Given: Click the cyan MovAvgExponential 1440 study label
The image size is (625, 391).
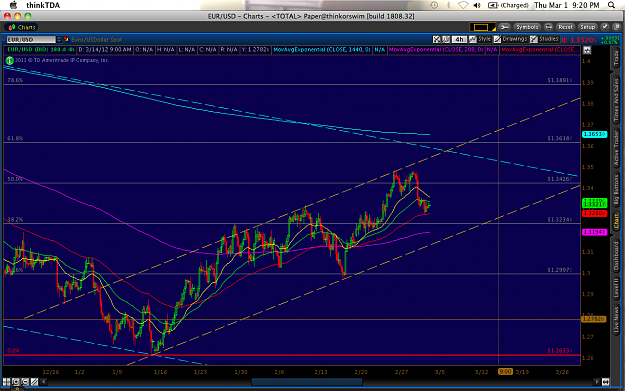Looking at the screenshot, I should 322,50.
